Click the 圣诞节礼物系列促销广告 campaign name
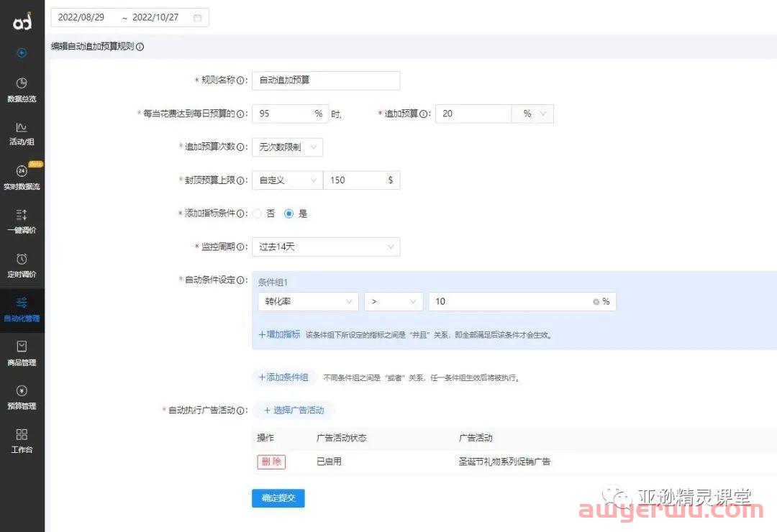 [x=504, y=462]
